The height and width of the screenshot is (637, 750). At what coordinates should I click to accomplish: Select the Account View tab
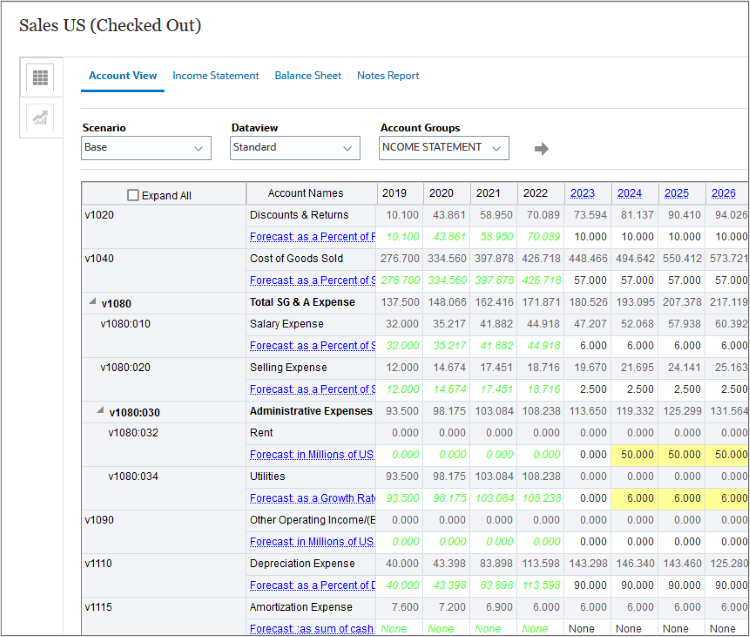pos(123,76)
